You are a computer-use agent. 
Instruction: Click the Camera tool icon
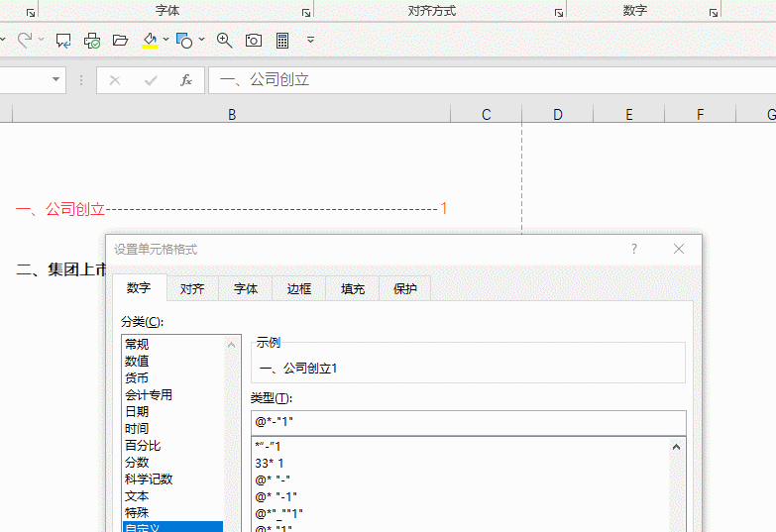click(254, 40)
